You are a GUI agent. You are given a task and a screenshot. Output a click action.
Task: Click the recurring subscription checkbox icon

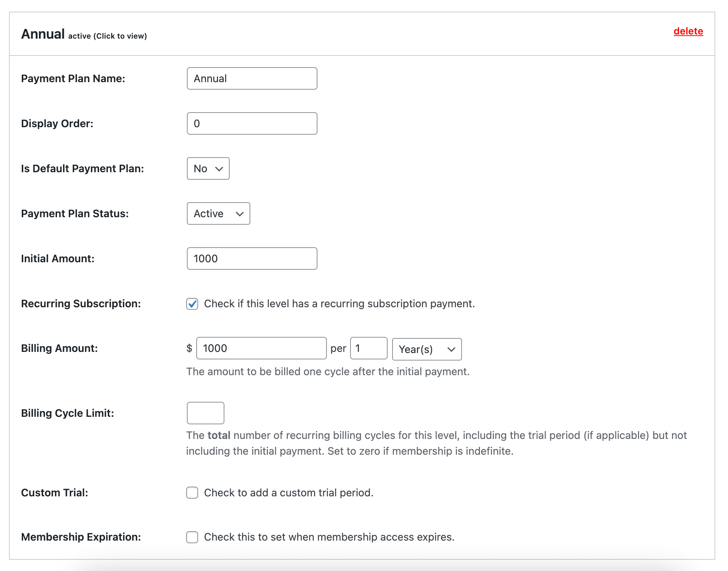coord(192,304)
